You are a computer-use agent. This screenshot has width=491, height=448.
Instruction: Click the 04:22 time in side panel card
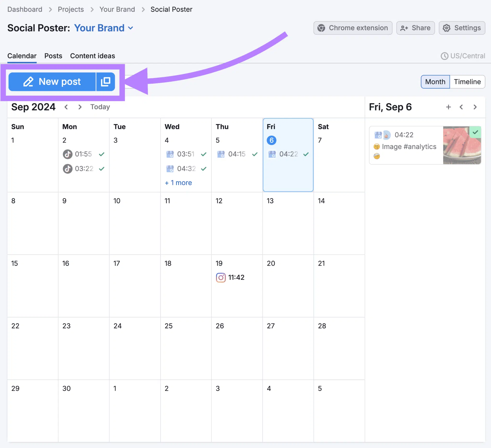[x=404, y=135]
